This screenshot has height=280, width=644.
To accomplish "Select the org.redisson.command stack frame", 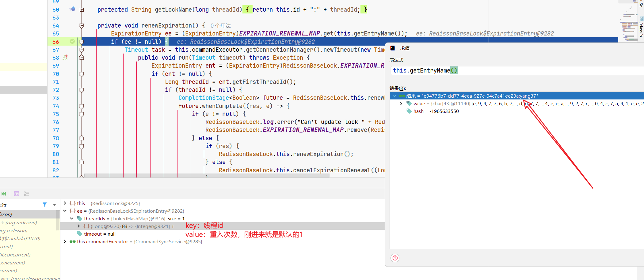I will (x=30, y=278).
